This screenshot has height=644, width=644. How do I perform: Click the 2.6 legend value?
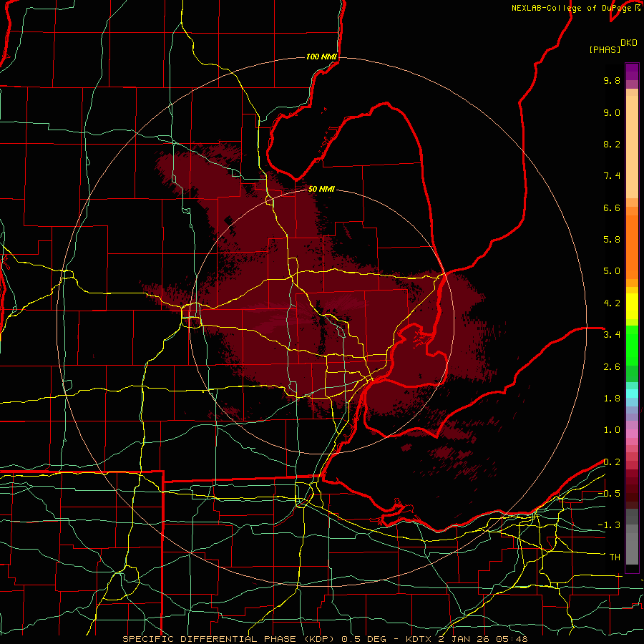(x=612, y=367)
